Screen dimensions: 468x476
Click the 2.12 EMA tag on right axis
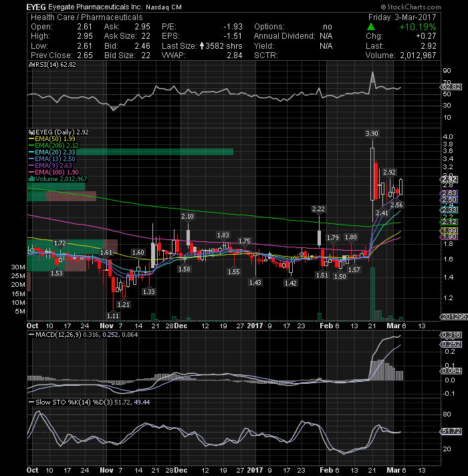click(449, 222)
